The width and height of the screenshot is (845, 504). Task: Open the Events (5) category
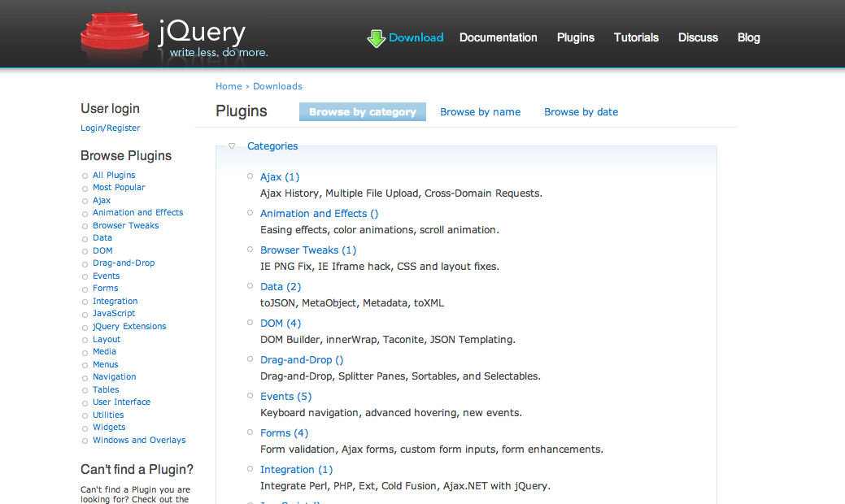click(x=285, y=397)
